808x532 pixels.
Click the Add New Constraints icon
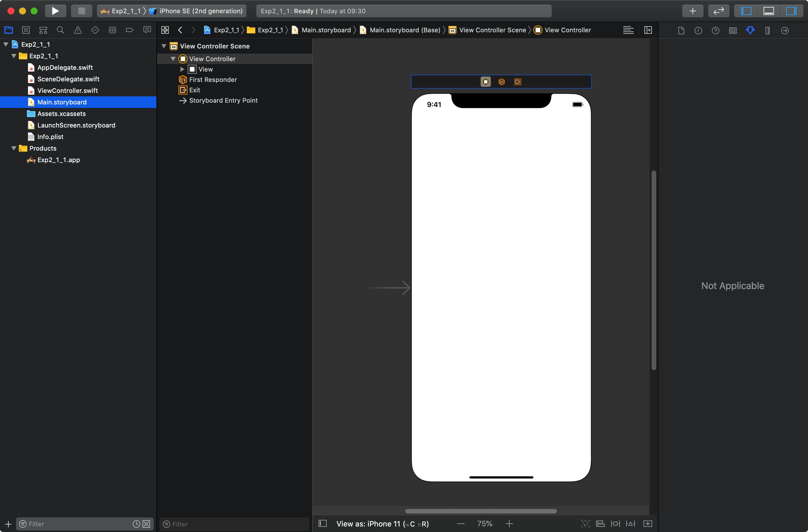615,524
